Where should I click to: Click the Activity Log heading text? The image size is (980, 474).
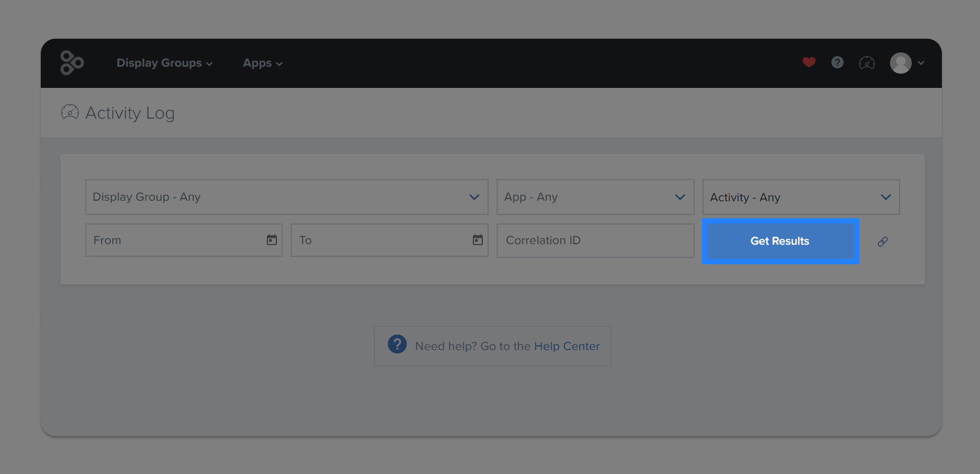[x=130, y=113]
